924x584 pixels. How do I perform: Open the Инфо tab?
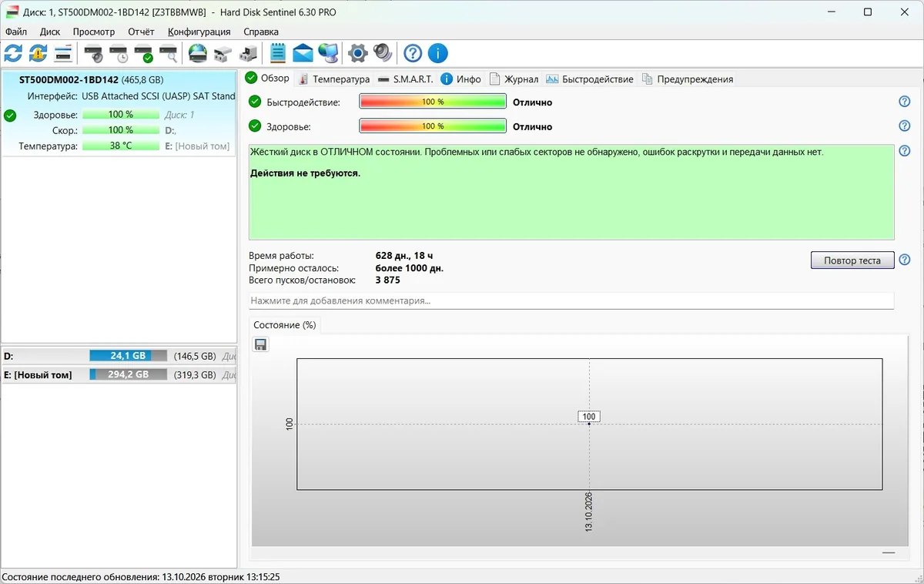(460, 79)
